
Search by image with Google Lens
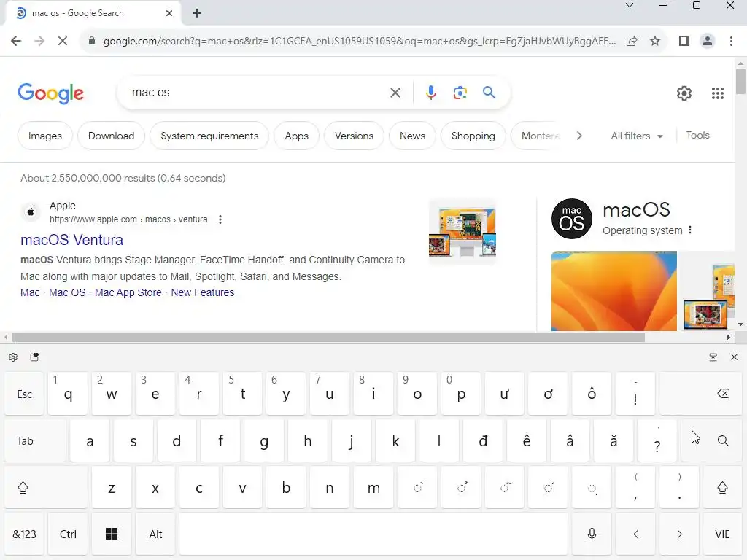pyautogui.click(x=460, y=93)
